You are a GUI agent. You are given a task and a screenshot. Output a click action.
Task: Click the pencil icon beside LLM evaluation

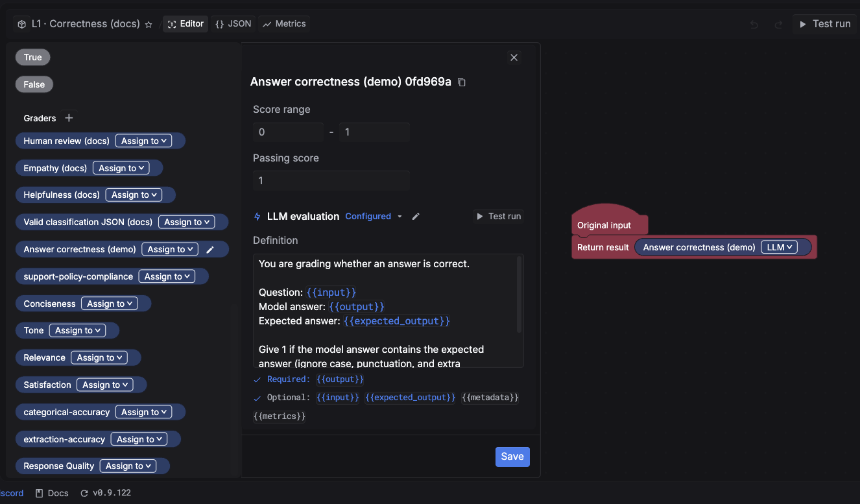416,217
